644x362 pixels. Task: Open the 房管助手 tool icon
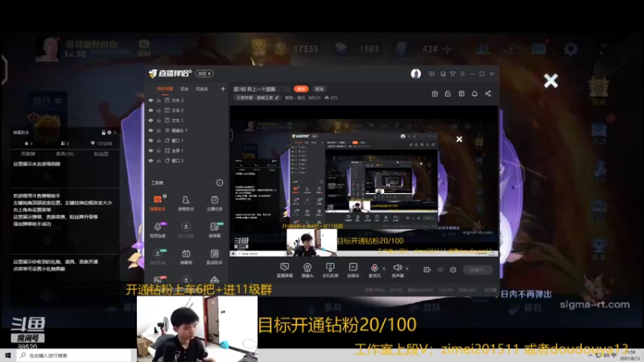point(186,203)
